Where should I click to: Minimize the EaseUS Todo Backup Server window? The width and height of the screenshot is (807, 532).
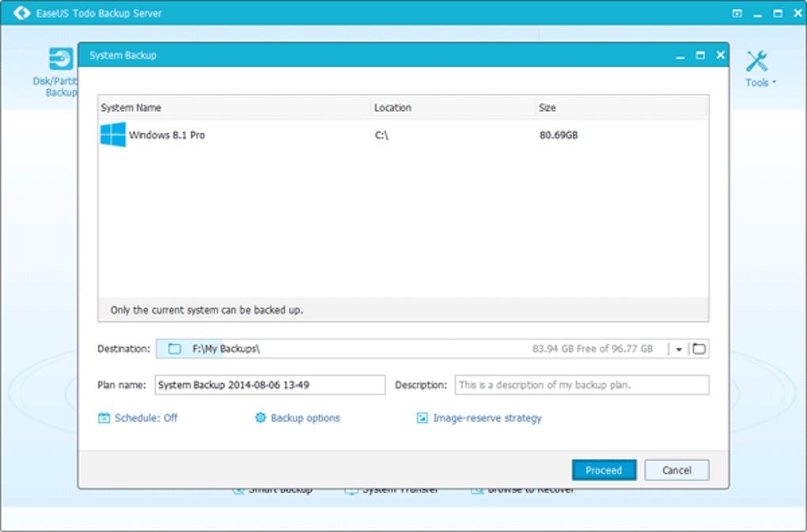click(x=758, y=14)
